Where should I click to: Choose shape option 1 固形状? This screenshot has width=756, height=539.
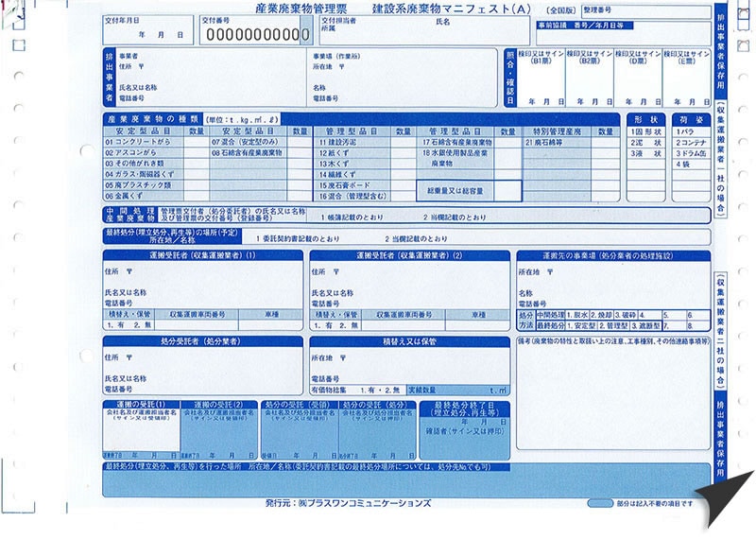click(644, 142)
